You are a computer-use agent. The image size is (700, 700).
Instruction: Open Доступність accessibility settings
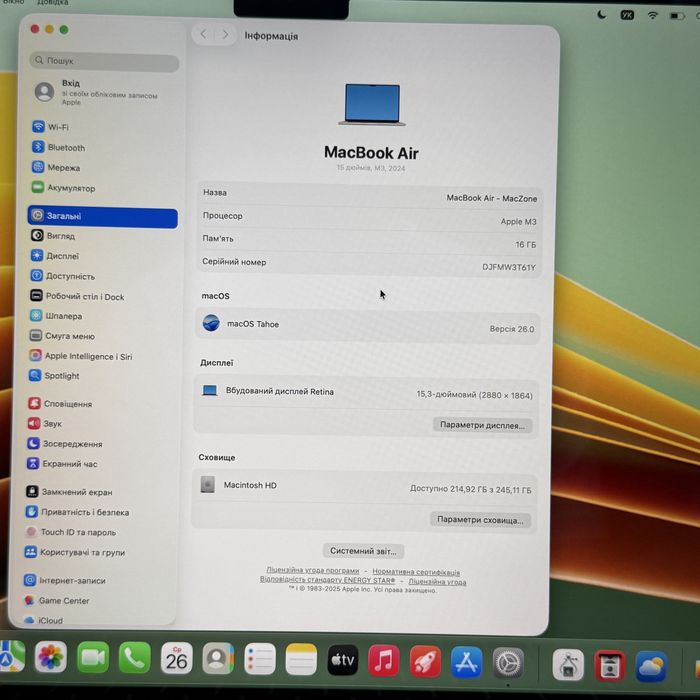coord(63,276)
